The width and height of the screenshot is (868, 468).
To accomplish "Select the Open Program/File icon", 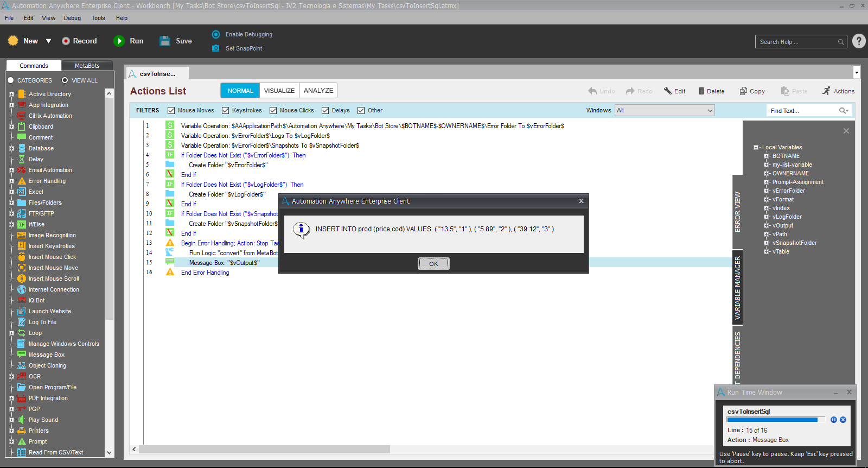I will pos(22,387).
